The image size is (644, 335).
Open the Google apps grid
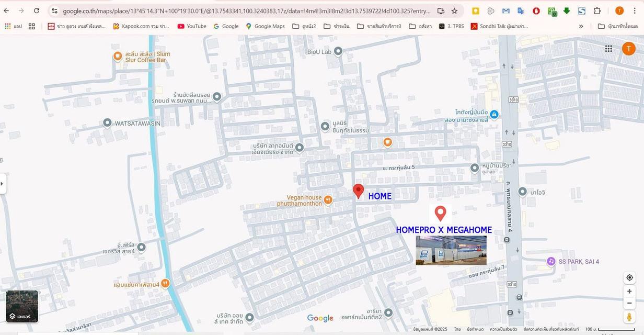[608, 49]
